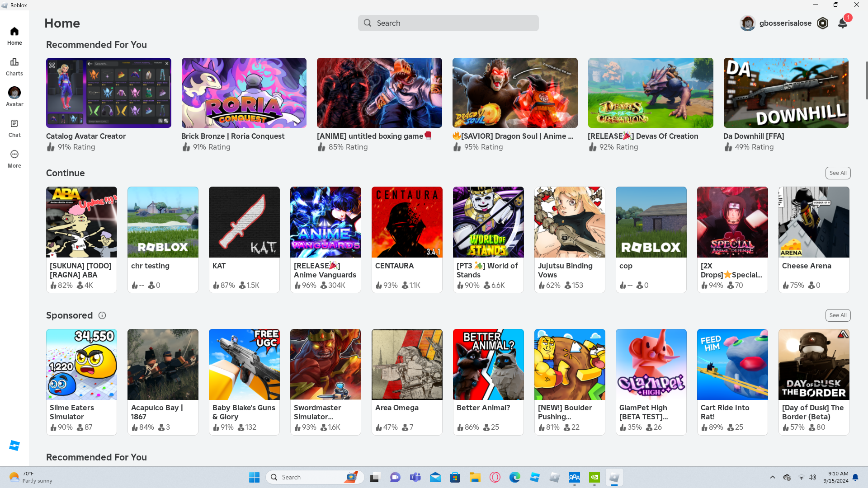Open Acapulco Bay 1867 card
The width and height of the screenshot is (868, 488).
pos(163,382)
